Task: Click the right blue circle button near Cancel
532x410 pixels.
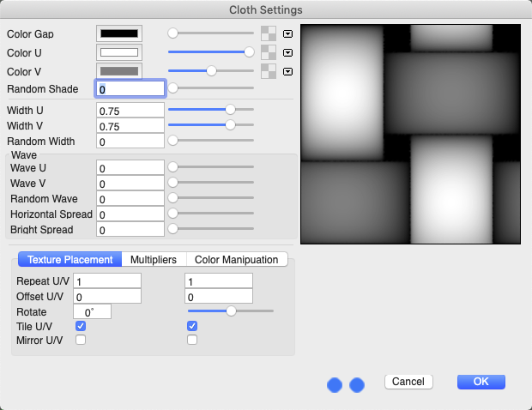Action: pos(357,385)
